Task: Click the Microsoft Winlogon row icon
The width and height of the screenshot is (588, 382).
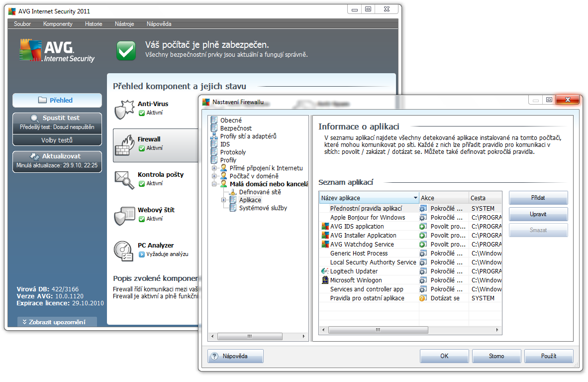Action: point(325,280)
